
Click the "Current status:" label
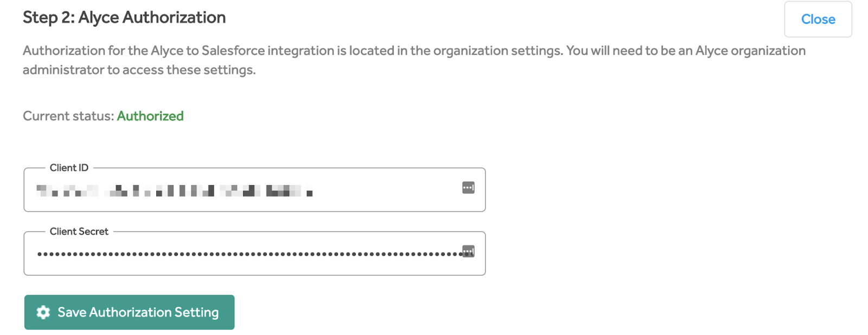pyautogui.click(x=68, y=116)
